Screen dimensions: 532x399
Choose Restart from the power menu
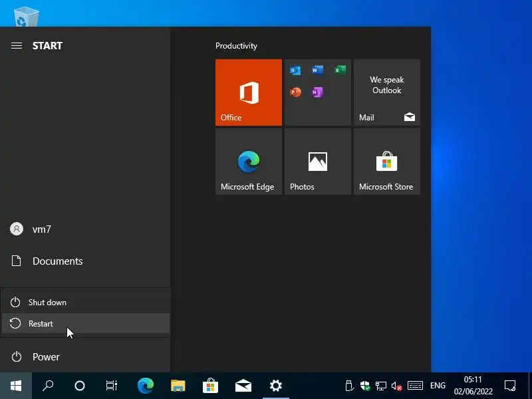point(86,323)
